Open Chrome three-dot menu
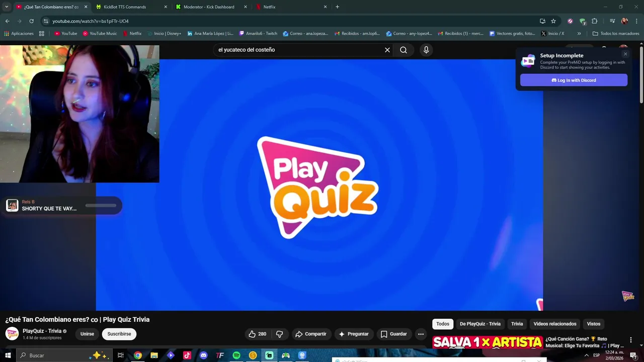Screen dimensions: 644x362 coord(636,21)
